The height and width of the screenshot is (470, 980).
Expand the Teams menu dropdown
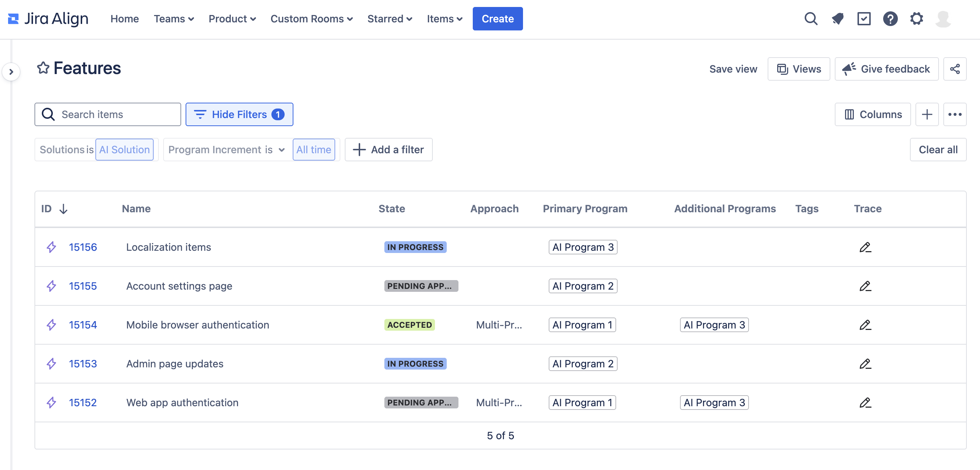click(174, 19)
